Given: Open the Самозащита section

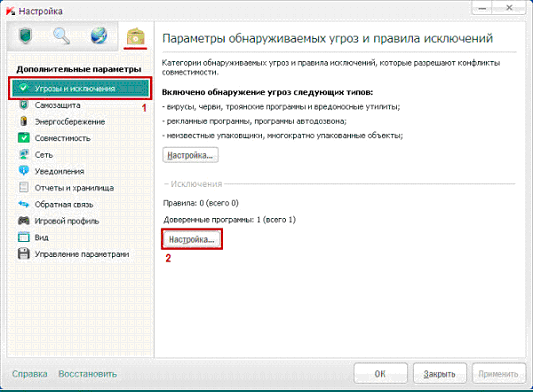Looking at the screenshot, I should (57, 105).
